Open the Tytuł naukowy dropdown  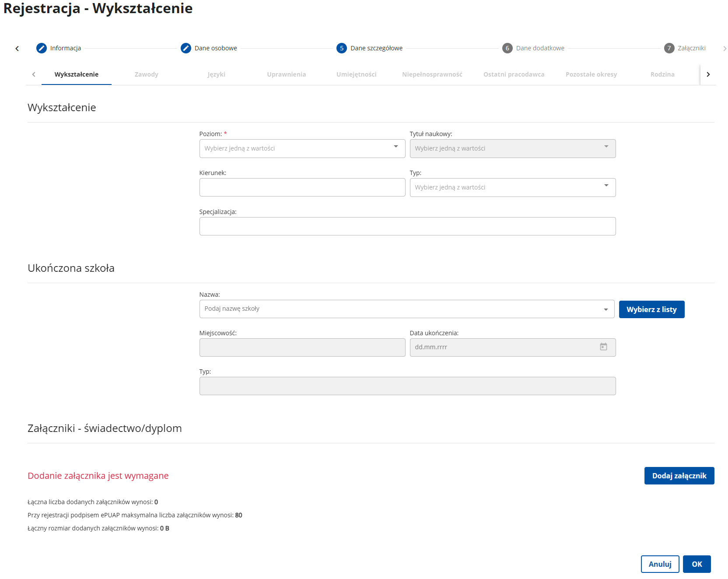tap(513, 148)
